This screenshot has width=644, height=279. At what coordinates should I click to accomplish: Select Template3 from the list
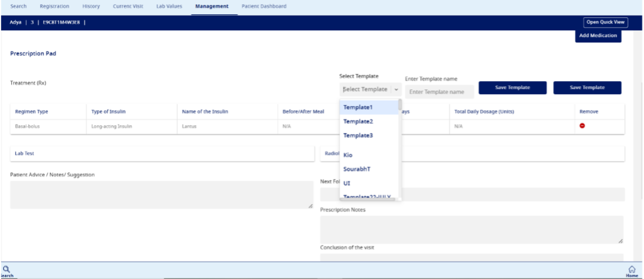[358, 135]
